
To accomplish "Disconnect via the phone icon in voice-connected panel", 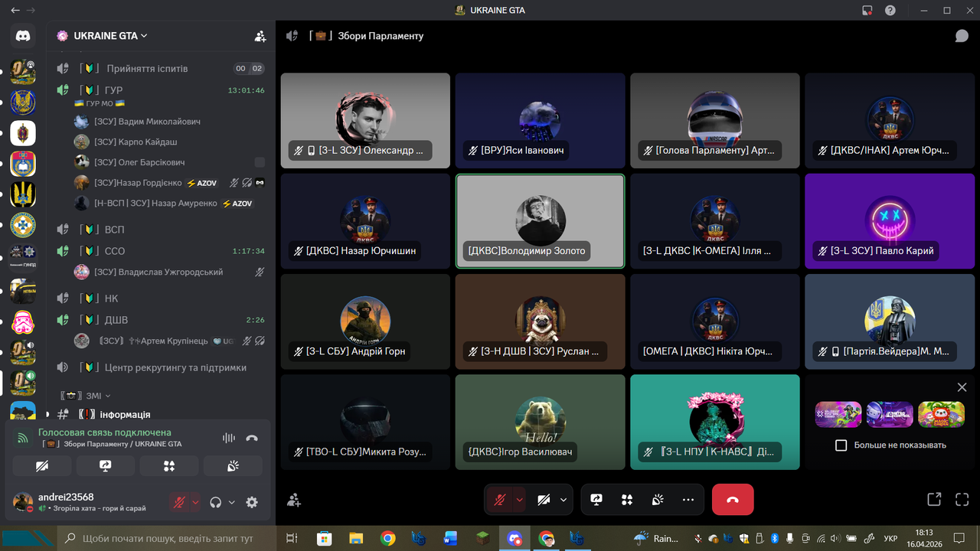I will pyautogui.click(x=252, y=438).
